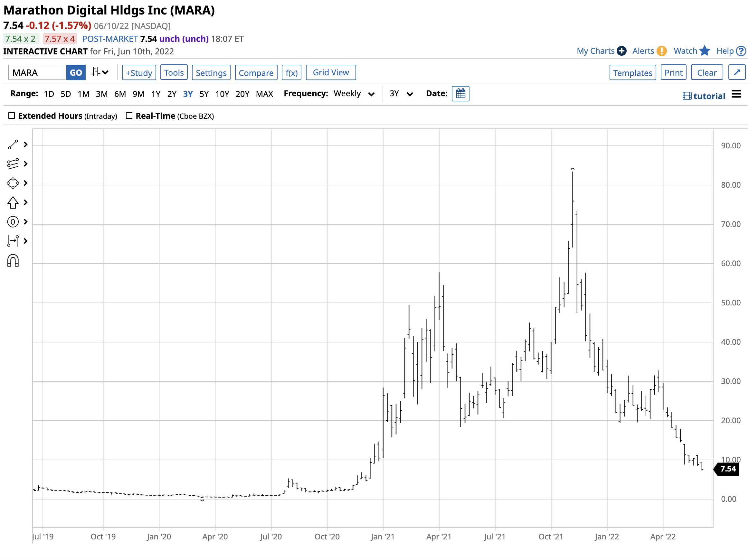Open chart Settings
The height and width of the screenshot is (560, 749).
coord(212,73)
